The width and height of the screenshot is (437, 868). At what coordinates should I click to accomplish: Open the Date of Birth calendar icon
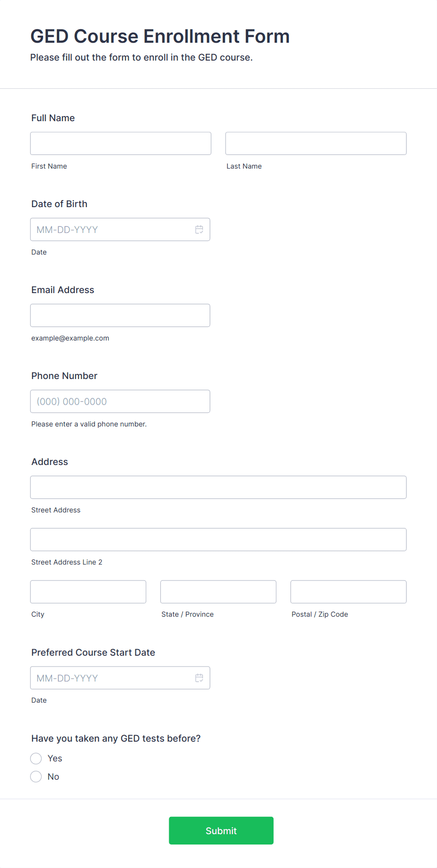[x=199, y=230]
